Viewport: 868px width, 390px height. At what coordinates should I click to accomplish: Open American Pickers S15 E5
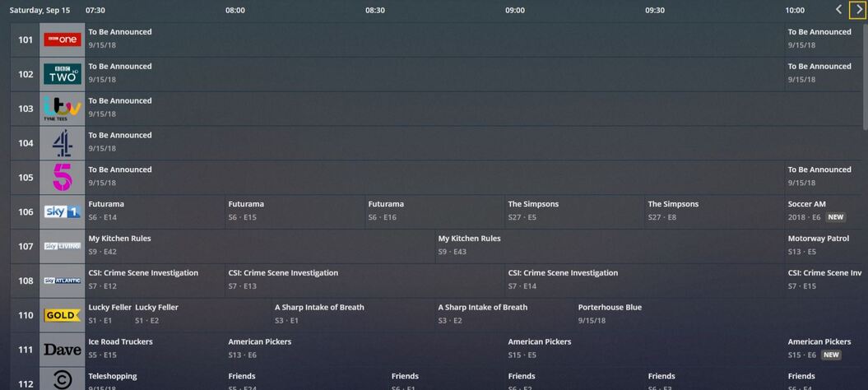[645, 350]
